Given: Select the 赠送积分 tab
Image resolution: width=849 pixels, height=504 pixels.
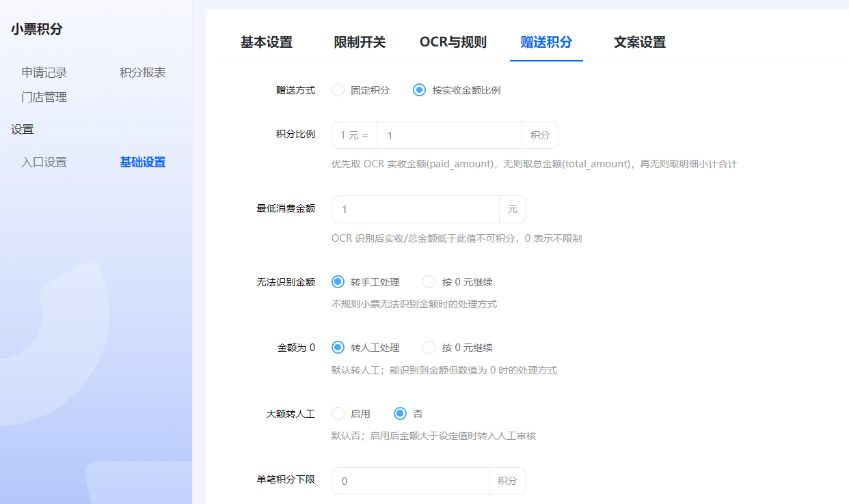Looking at the screenshot, I should click(546, 42).
